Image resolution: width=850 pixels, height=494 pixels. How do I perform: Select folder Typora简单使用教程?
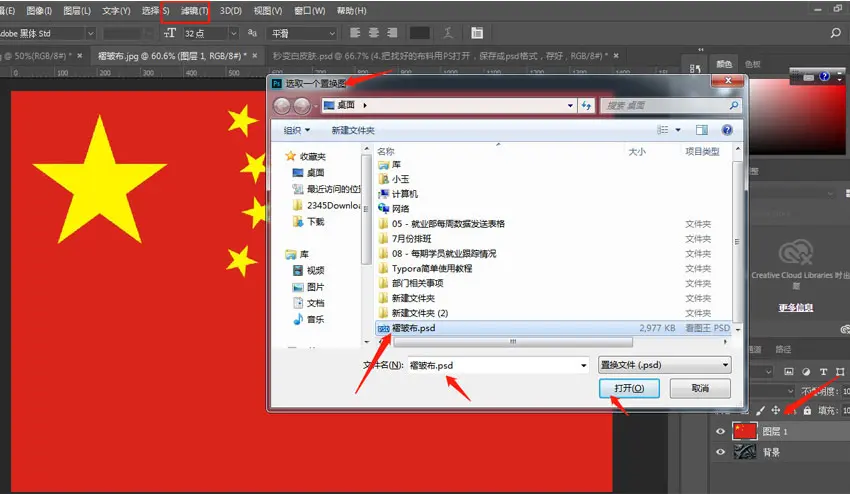432,268
